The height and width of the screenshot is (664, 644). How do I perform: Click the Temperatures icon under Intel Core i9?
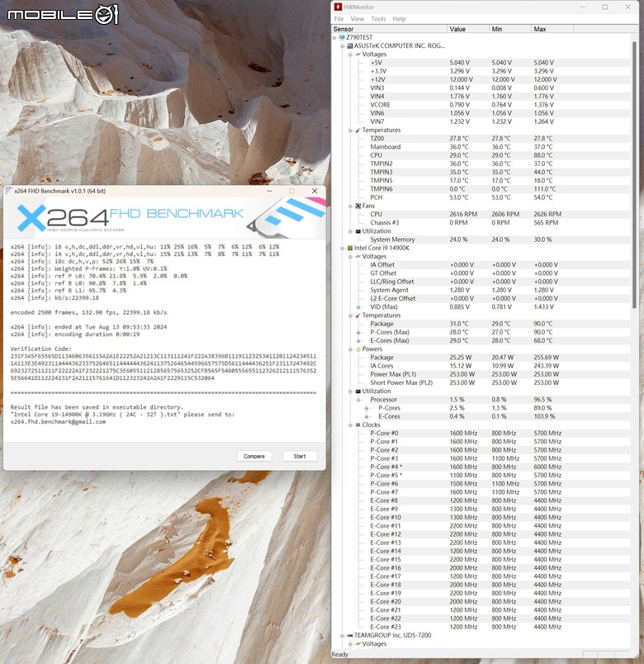tap(358, 315)
